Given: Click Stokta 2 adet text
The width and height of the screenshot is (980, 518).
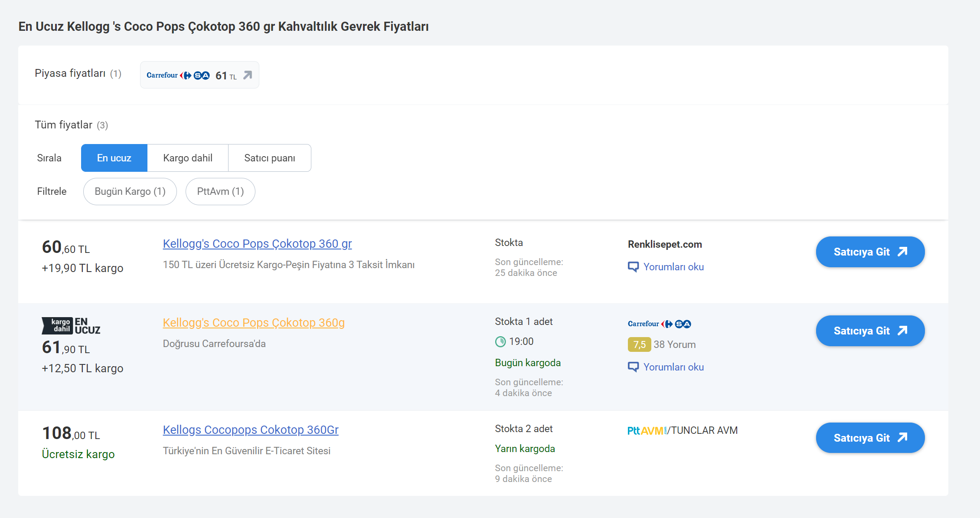Looking at the screenshot, I should (523, 429).
